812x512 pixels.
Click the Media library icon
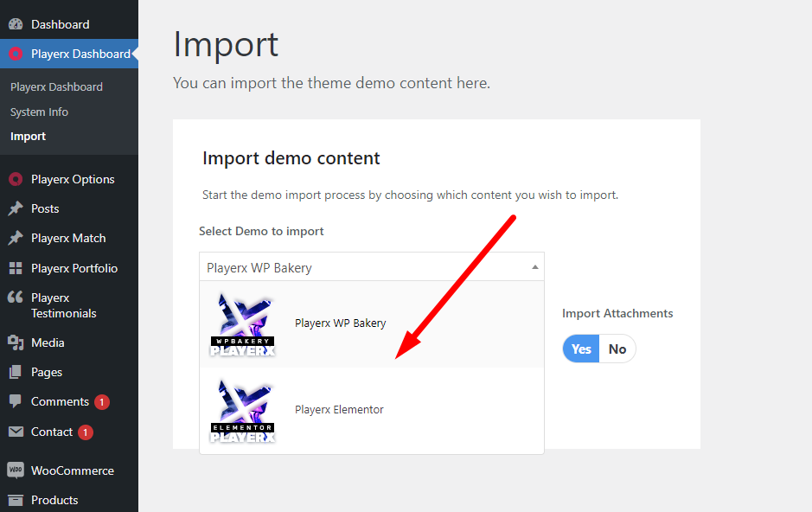coord(16,342)
